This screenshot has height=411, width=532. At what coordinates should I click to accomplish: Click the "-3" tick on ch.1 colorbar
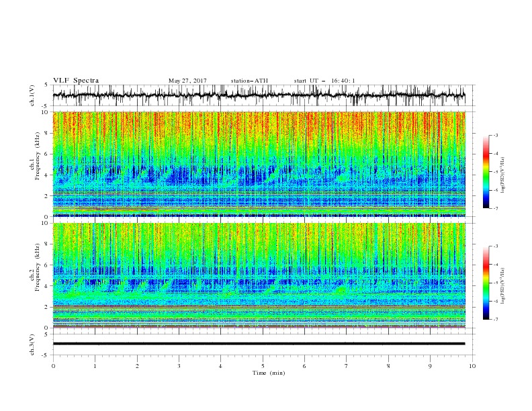[496, 135]
